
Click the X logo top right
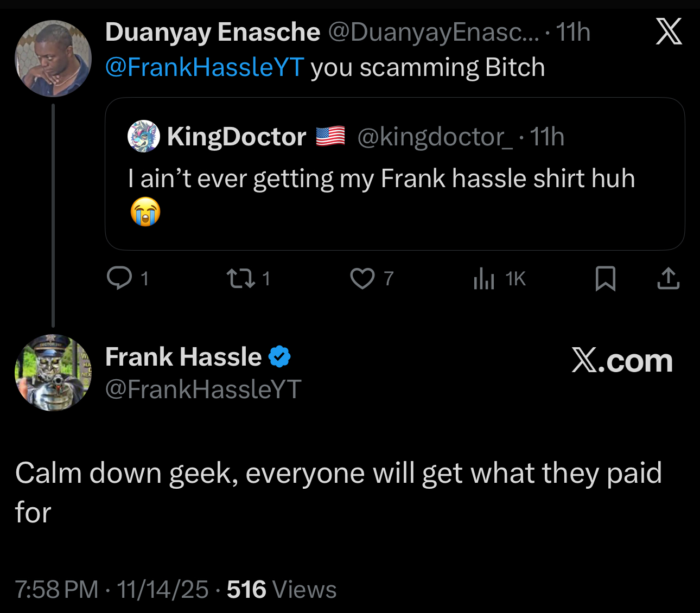669,31
